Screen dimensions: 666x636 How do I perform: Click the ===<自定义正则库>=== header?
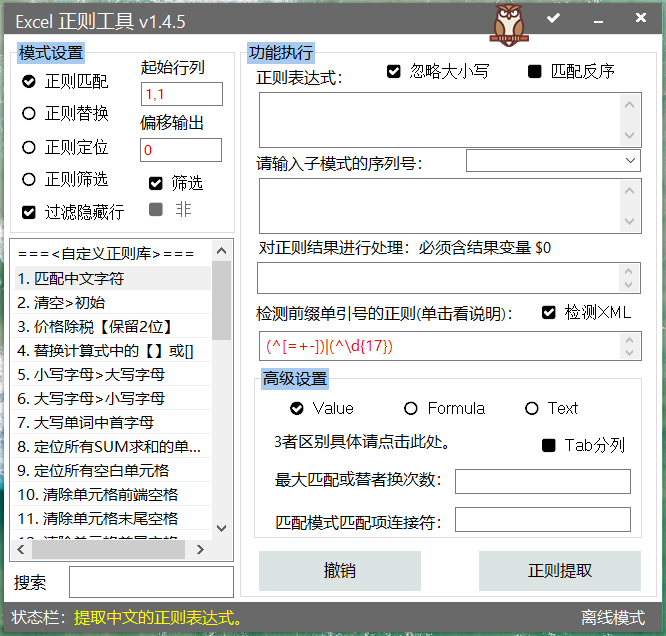pos(106,254)
